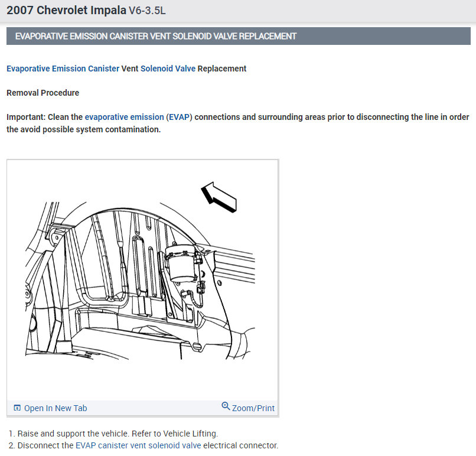The width and height of the screenshot is (476, 456).
Task: Click the word Vent in the heading
Action: click(x=130, y=69)
